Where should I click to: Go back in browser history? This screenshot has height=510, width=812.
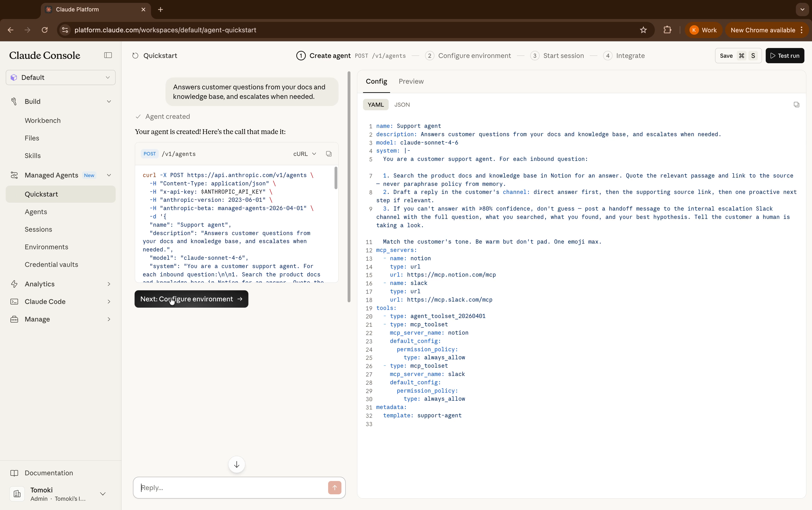10,30
